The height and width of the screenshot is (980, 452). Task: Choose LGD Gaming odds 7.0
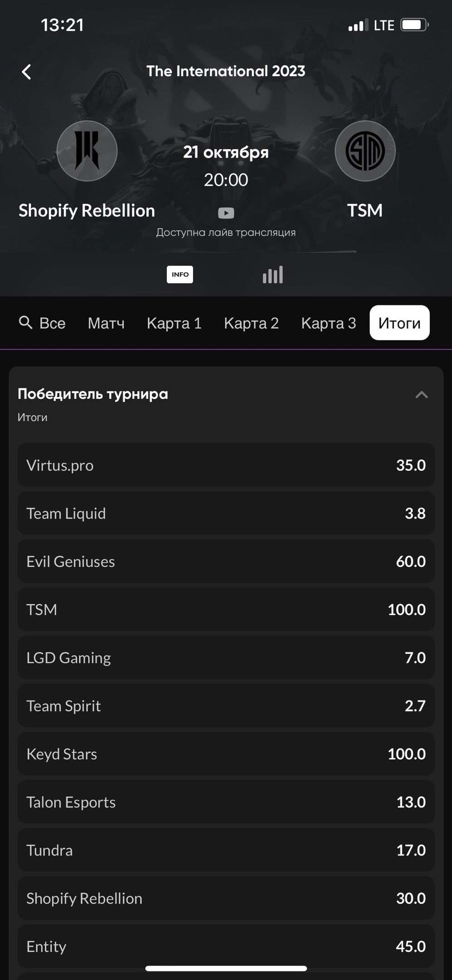click(226, 658)
